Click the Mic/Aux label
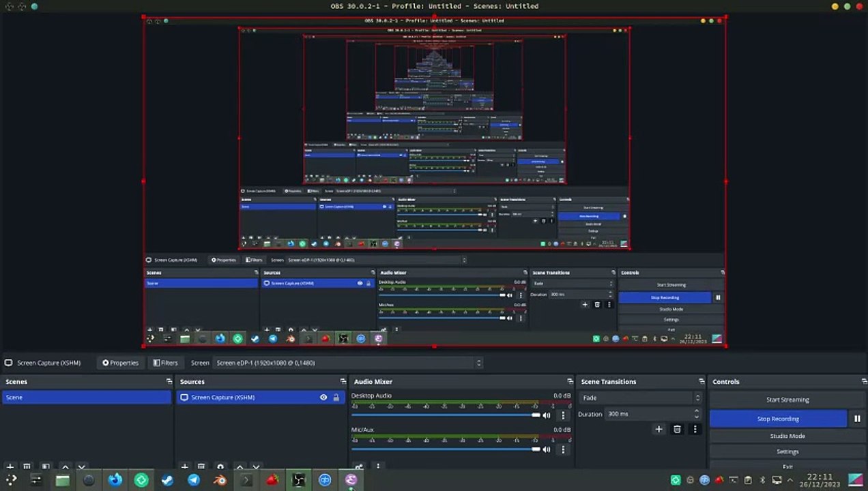The image size is (868, 491). (x=362, y=430)
